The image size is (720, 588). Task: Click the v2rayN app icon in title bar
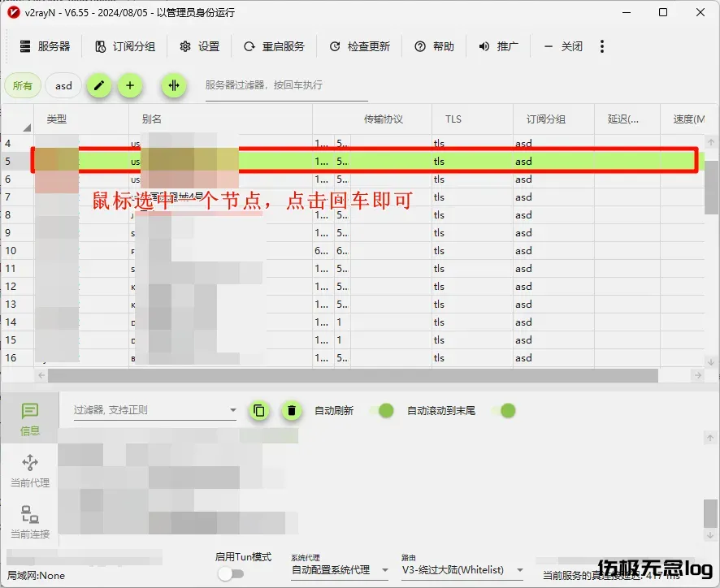[13, 12]
